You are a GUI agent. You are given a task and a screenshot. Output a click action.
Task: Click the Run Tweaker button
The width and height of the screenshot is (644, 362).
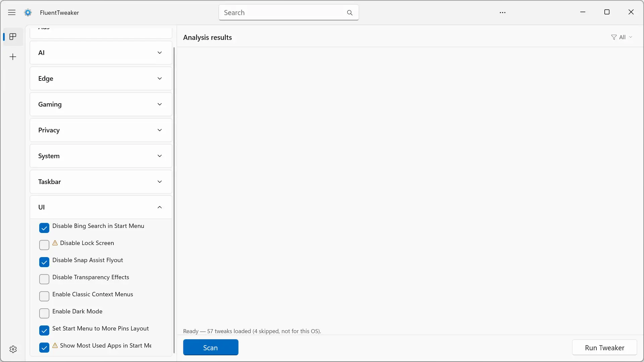point(604,348)
